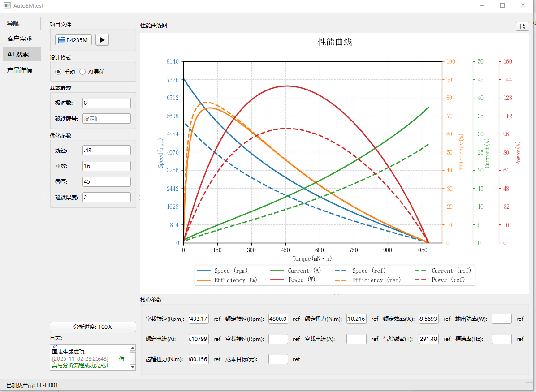Click the empty 输出功率(W) field
Viewport: 536px width, 392px height.
click(x=501, y=319)
